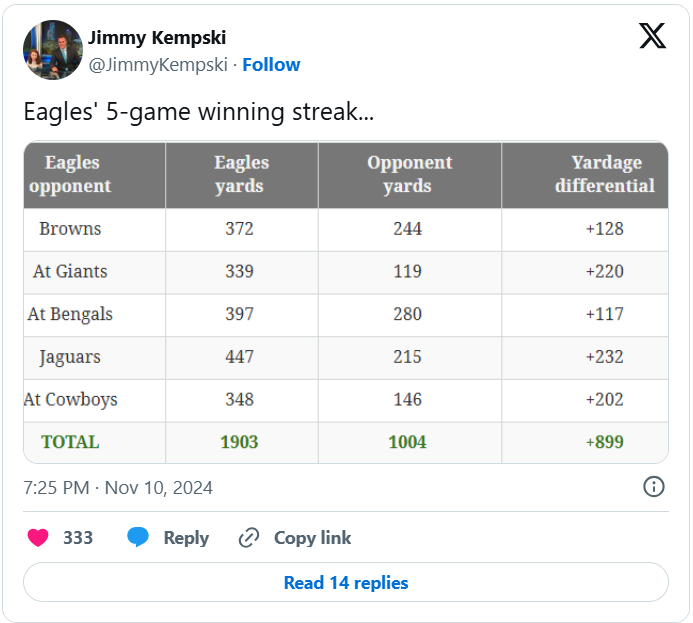Open the 7:25 PM Nov 10, 2024 timestamp
693x623 pixels.
point(118,488)
